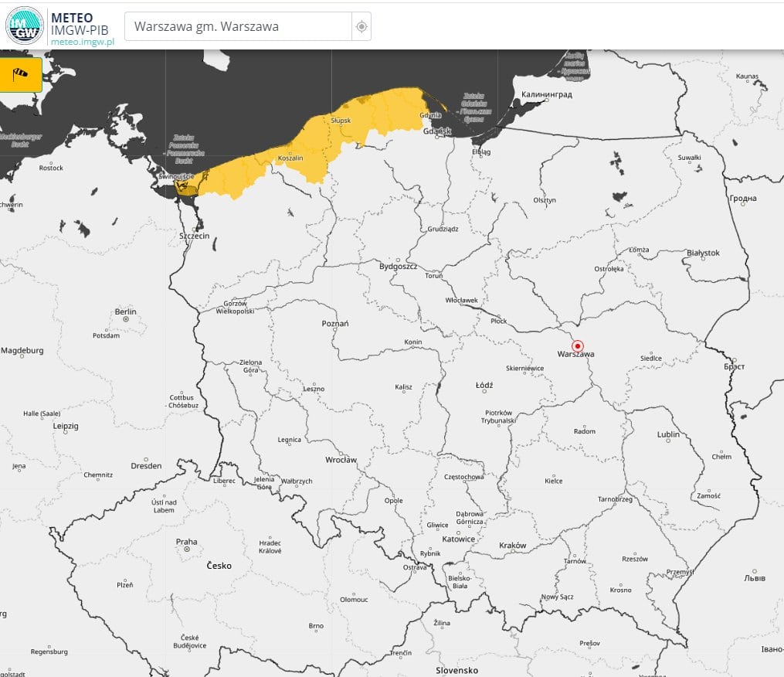Image resolution: width=784 pixels, height=677 pixels.
Task: Click the METEO IMGW-PIB title text
Action: pos(77,23)
